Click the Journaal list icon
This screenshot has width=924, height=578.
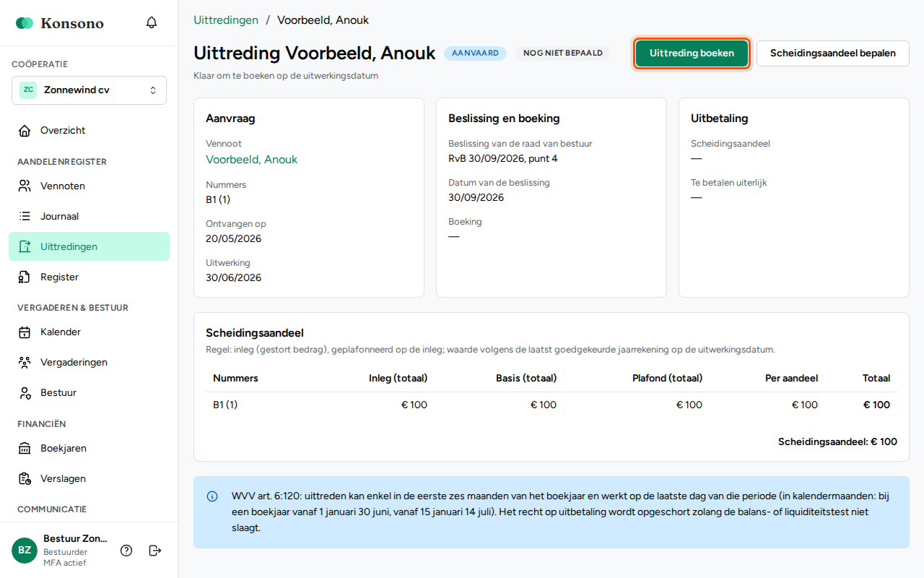coord(25,217)
